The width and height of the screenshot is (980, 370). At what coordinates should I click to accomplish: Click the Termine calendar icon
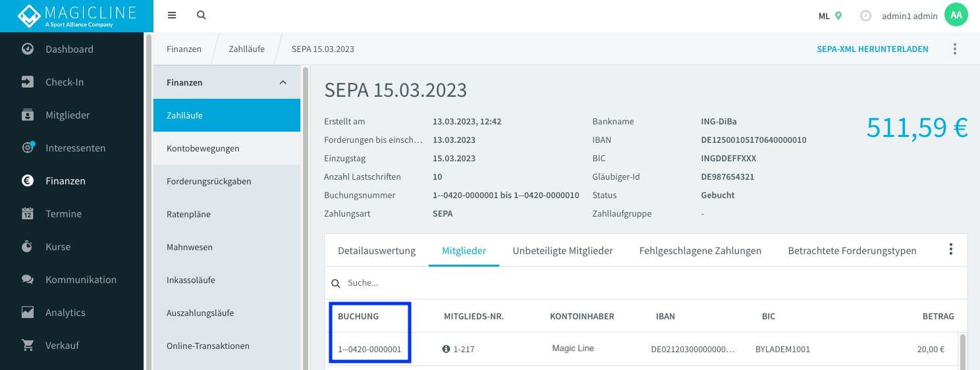28,213
